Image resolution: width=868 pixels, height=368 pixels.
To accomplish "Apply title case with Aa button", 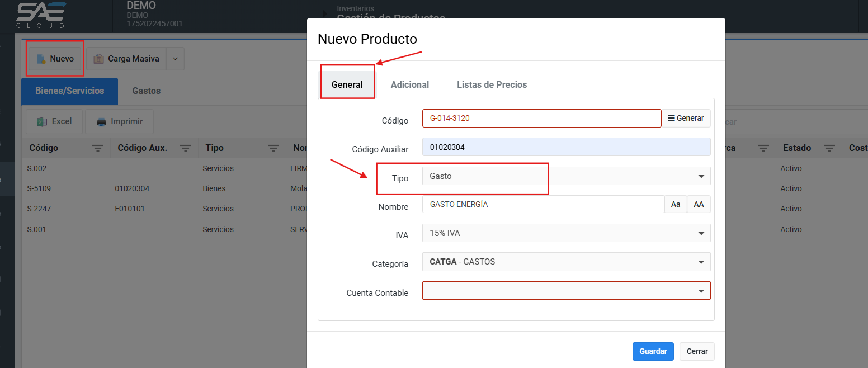I will (x=676, y=205).
